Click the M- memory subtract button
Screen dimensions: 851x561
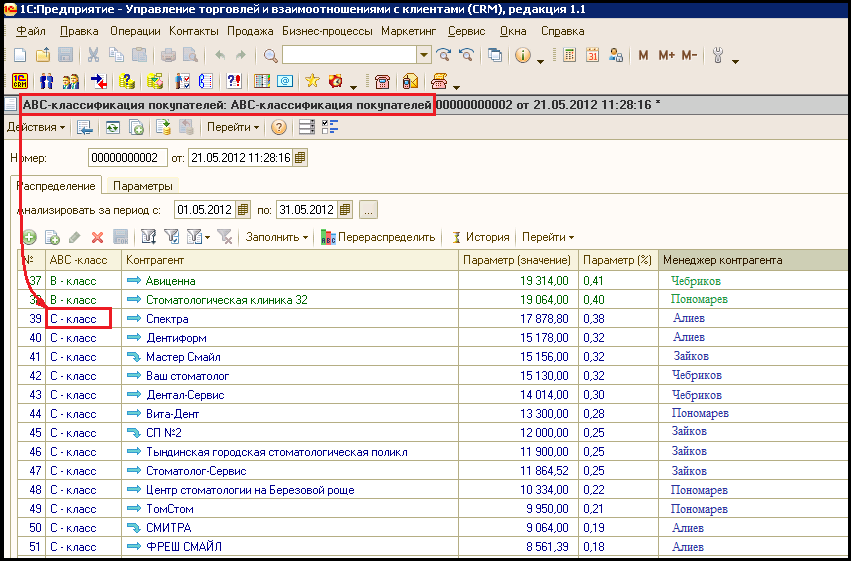click(x=689, y=55)
